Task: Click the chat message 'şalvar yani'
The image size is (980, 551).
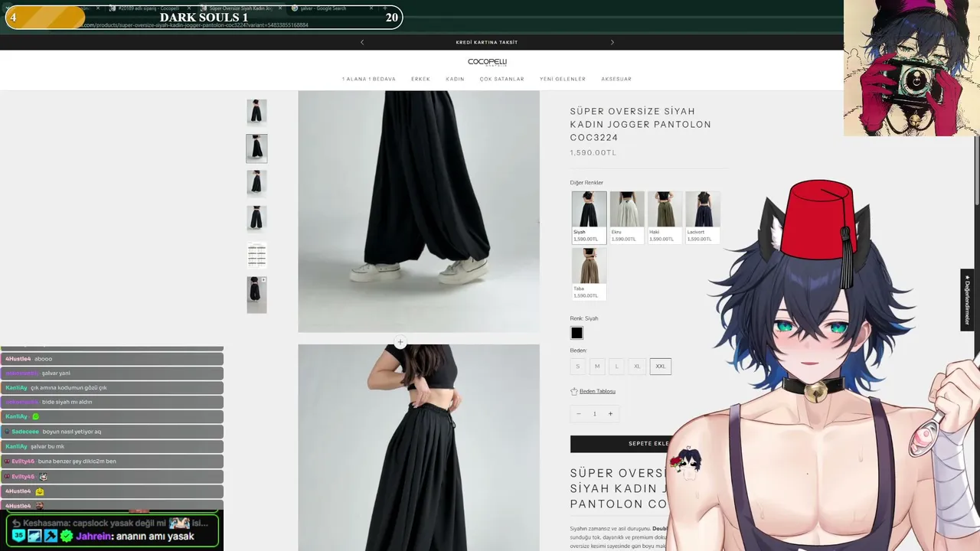Action: pos(56,373)
